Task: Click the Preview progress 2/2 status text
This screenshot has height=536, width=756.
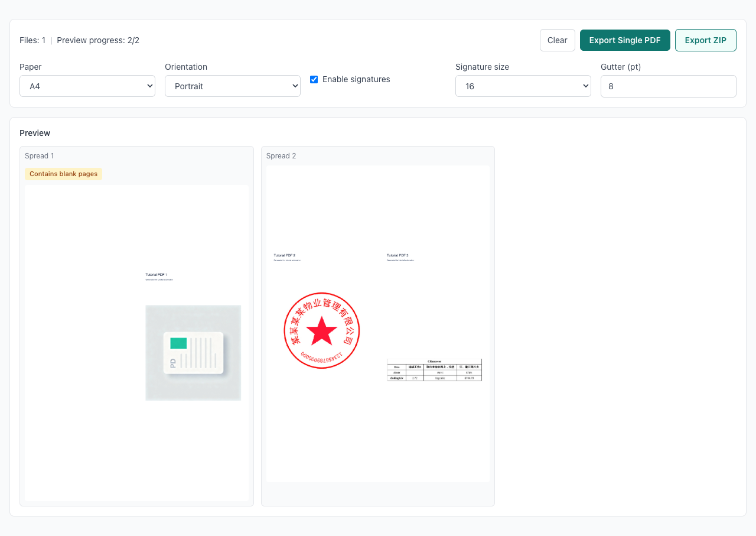Action: coord(98,40)
